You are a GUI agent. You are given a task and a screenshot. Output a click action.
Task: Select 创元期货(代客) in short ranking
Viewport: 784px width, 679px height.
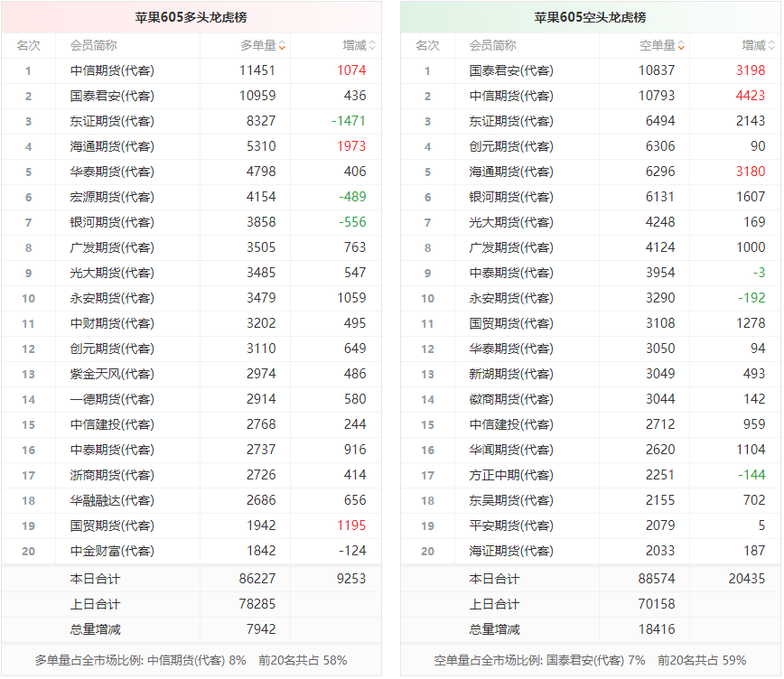pyautogui.click(x=511, y=146)
